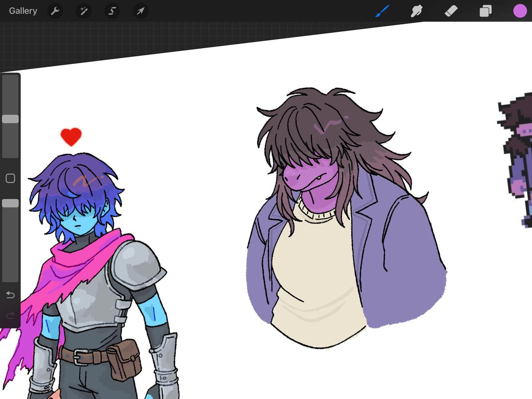Open the Actions wrench menu
The image size is (532, 399).
[x=55, y=11]
